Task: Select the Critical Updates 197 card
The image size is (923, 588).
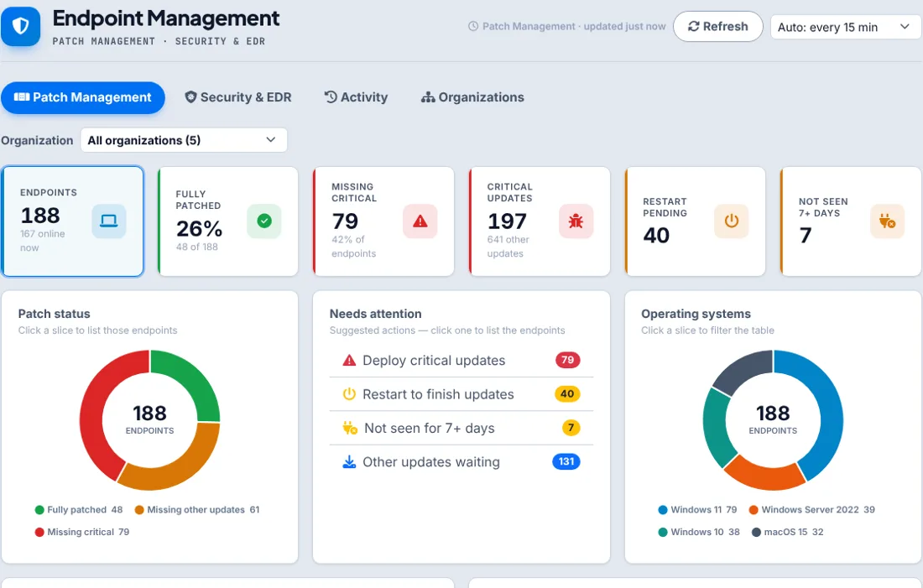Action: 540,221
